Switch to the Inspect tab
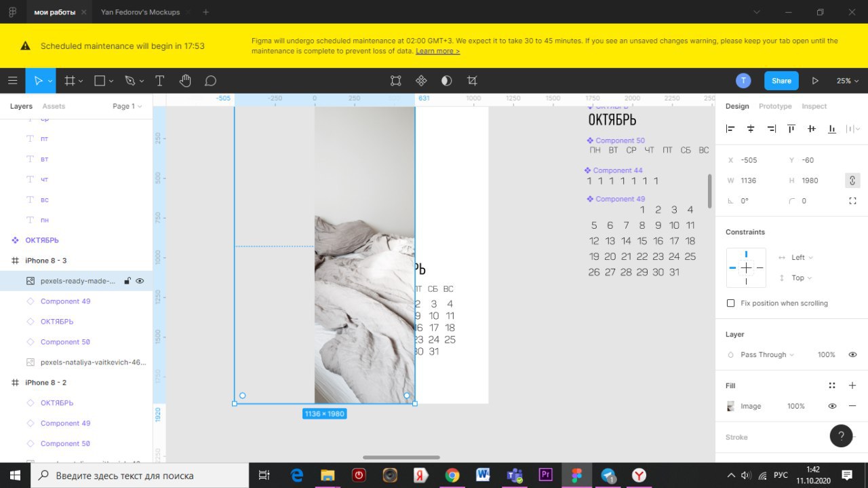868x488 pixels. [814, 106]
